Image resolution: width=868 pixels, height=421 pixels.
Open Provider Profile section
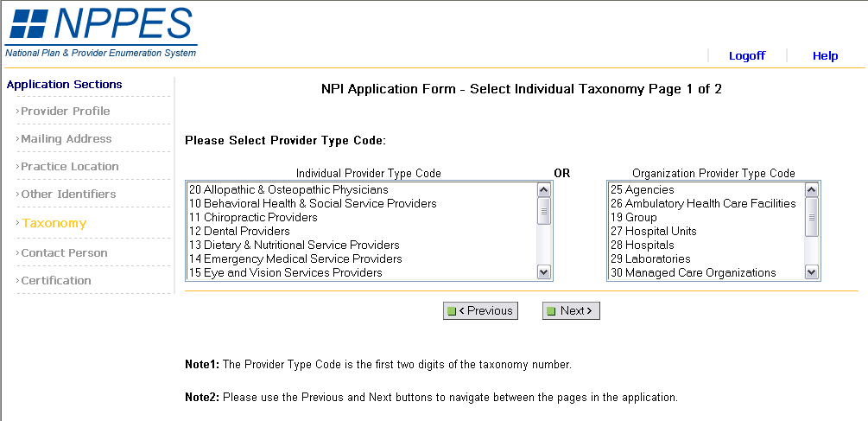click(65, 111)
